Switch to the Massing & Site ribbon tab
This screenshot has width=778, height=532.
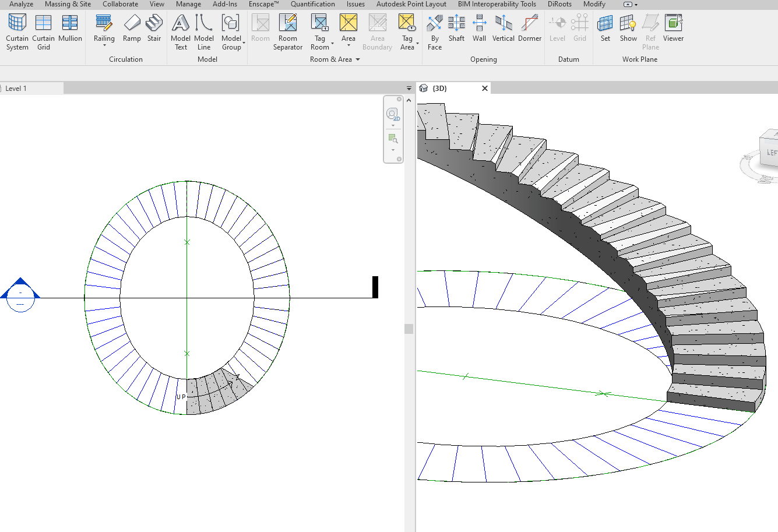tap(68, 4)
